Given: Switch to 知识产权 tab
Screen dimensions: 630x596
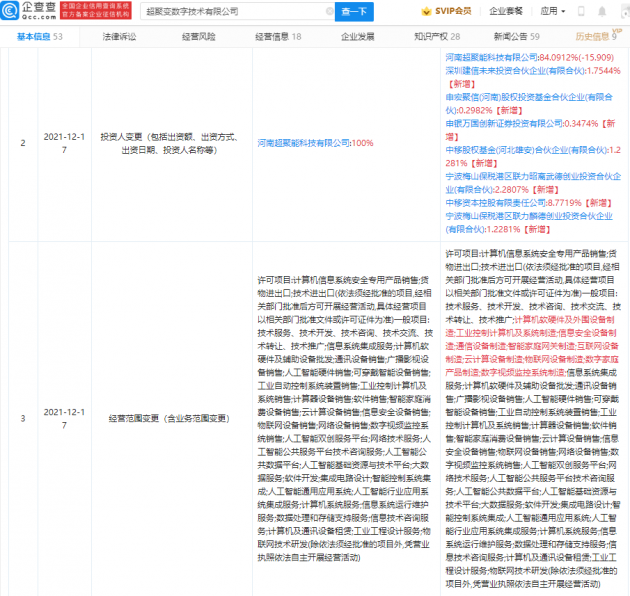Looking at the screenshot, I should [437, 37].
